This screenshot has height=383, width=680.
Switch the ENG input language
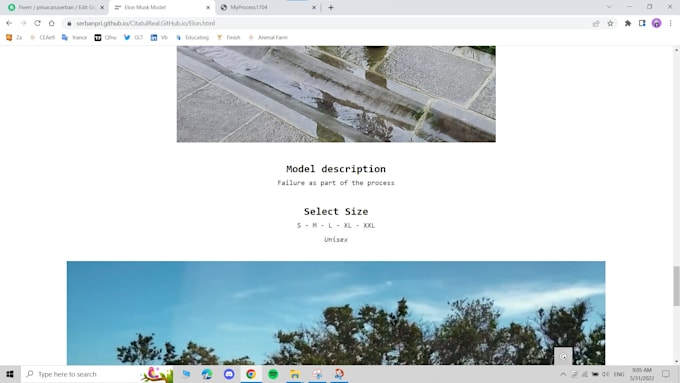tap(619, 374)
